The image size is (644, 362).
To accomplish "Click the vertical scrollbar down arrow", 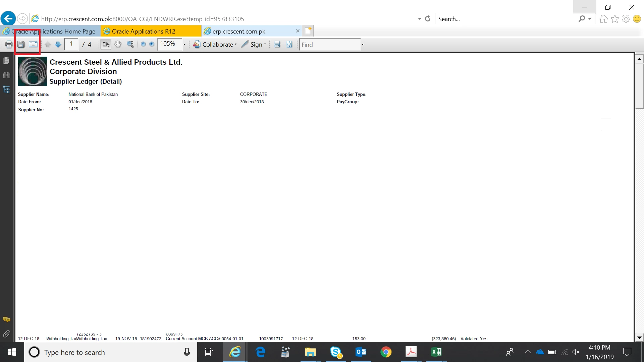I will point(639,338).
